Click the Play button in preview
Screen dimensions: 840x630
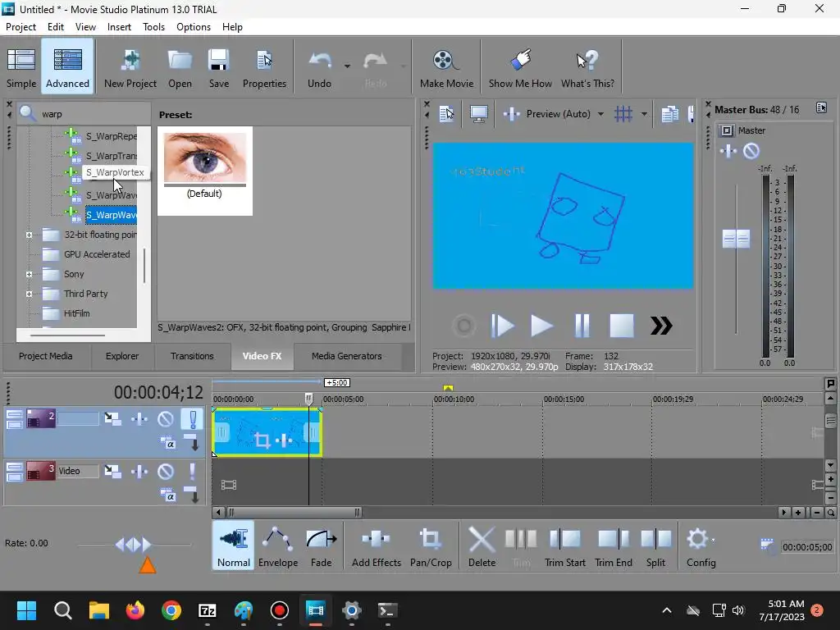point(541,325)
